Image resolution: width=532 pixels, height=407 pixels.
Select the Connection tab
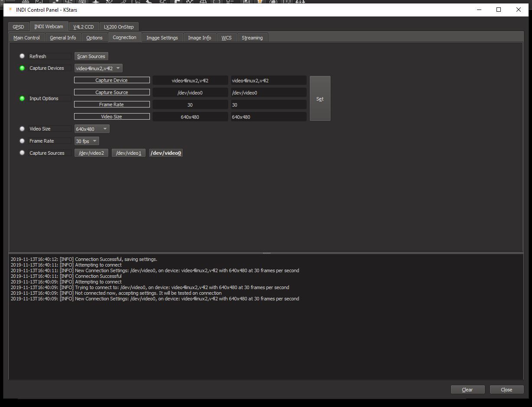(124, 37)
